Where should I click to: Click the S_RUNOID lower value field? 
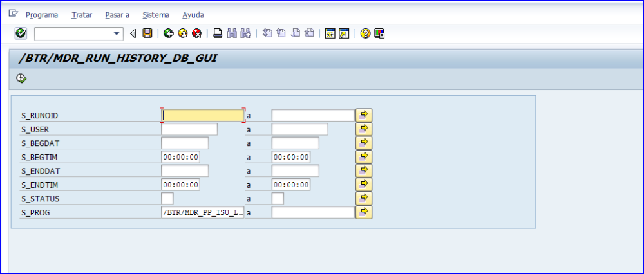click(202, 115)
